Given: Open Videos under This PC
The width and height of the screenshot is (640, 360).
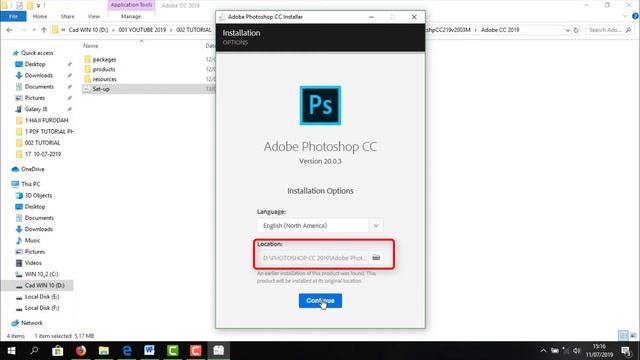Looking at the screenshot, I should point(33,263).
